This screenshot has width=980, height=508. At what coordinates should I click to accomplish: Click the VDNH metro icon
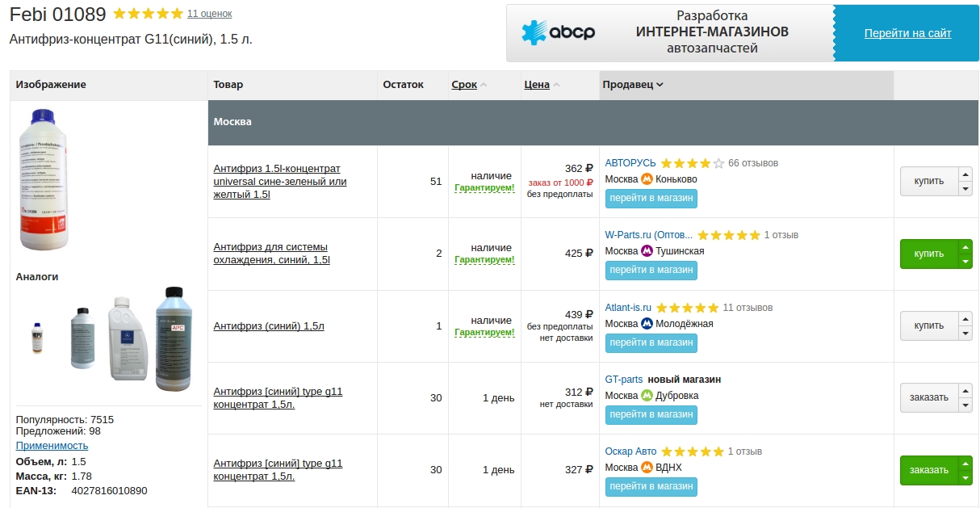(647, 468)
